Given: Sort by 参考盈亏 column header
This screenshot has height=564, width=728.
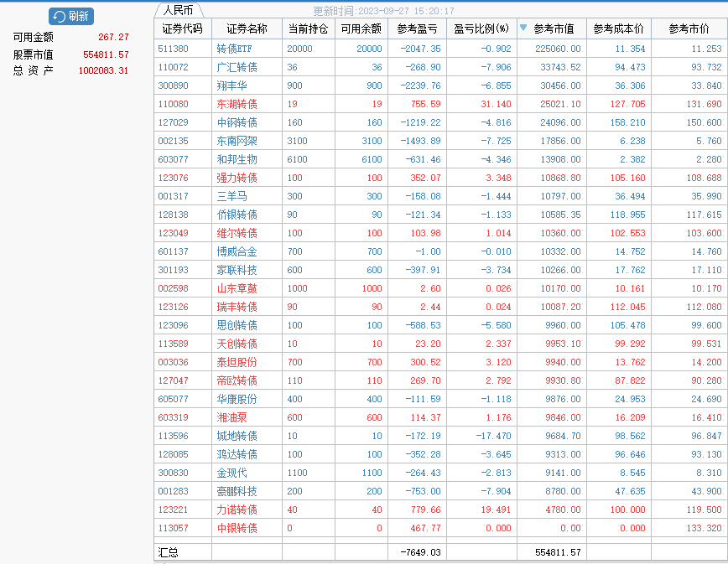Looking at the screenshot, I should pos(417,28).
